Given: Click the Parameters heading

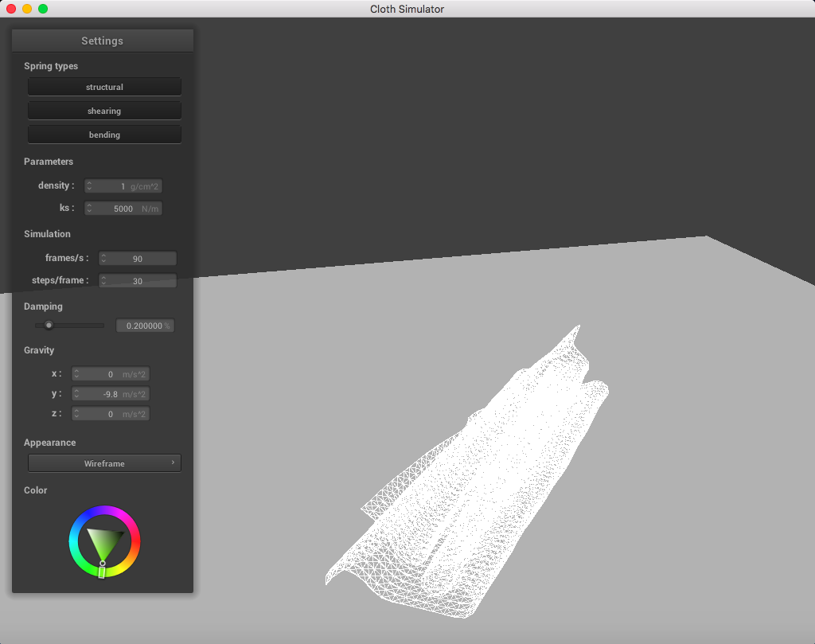Looking at the screenshot, I should click(49, 161).
